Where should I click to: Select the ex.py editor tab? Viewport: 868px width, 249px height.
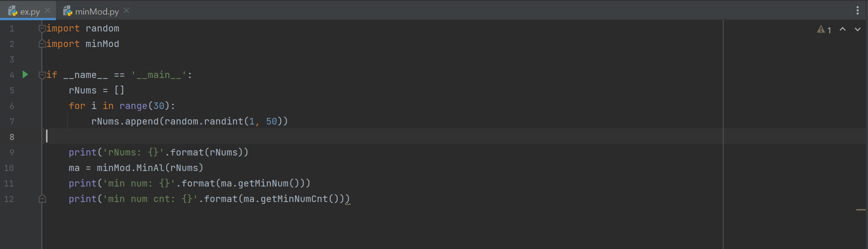pos(27,11)
